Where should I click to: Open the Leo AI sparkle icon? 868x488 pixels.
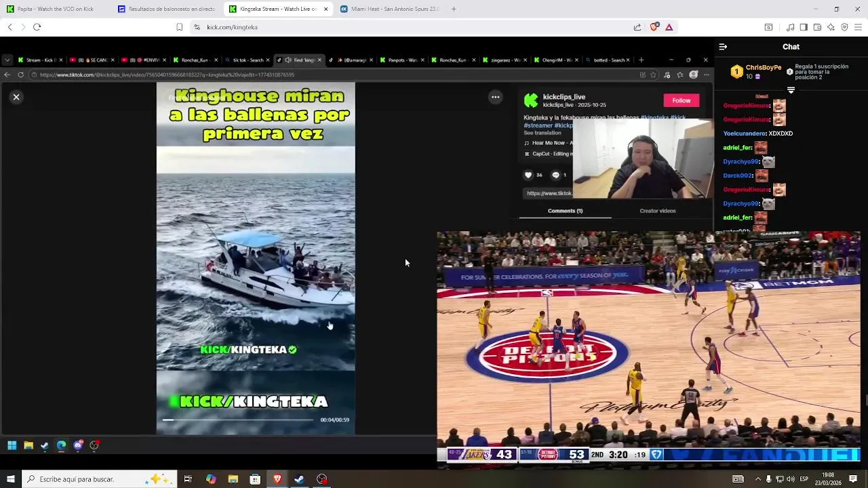pyautogui.click(x=831, y=27)
